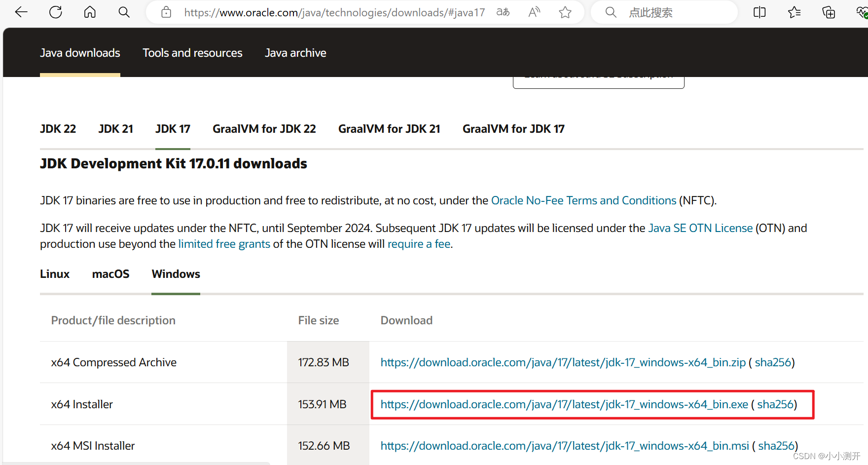This screenshot has height=465, width=868.
Task: Click the 'Download' column header
Action: click(406, 320)
